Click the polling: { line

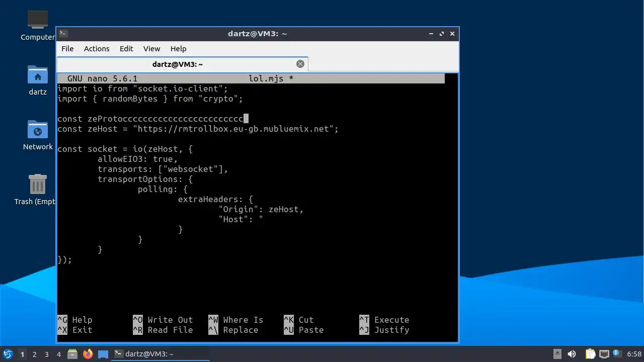(163, 189)
